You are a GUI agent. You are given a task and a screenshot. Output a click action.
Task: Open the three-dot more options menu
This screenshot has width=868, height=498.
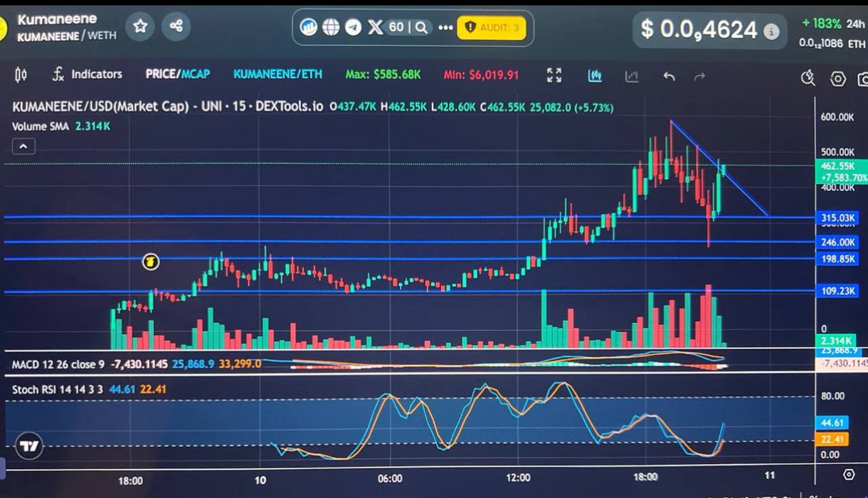[444, 27]
